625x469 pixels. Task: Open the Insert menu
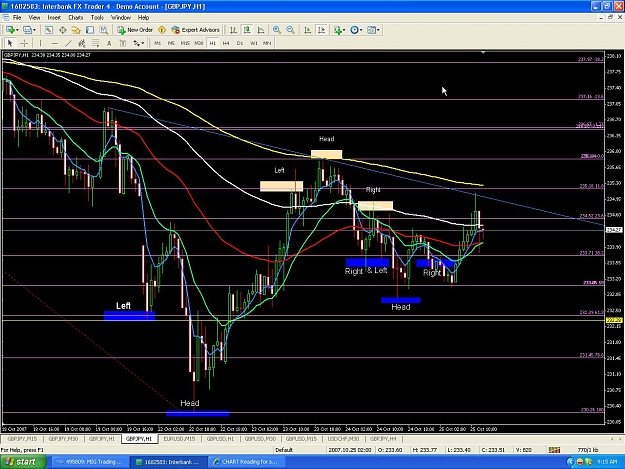click(54, 18)
